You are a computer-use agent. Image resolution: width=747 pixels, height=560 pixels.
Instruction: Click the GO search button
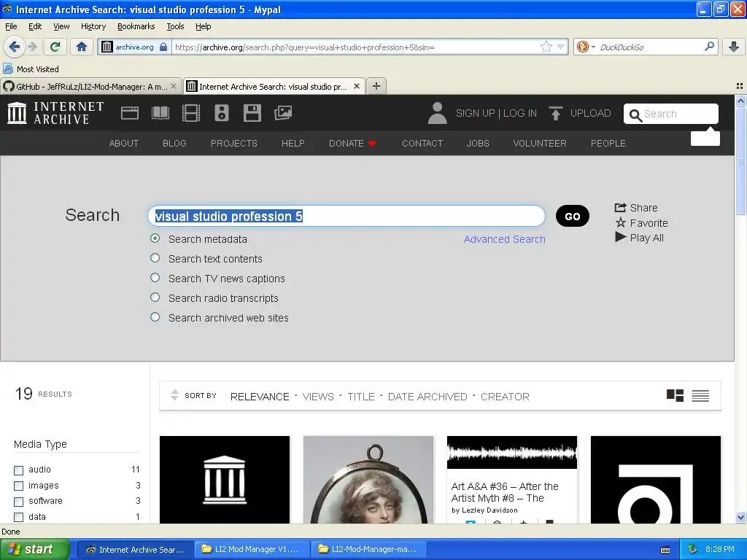572,216
